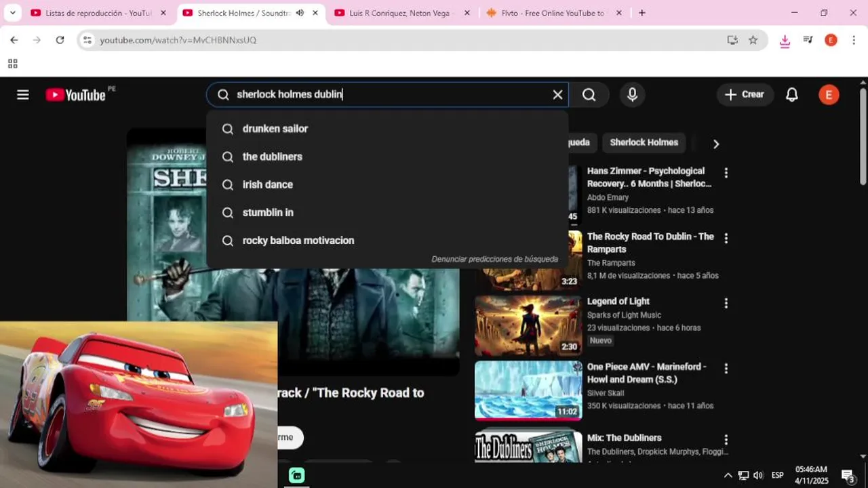Open the tab search dropdown
The image size is (868, 488).
pos(12,13)
